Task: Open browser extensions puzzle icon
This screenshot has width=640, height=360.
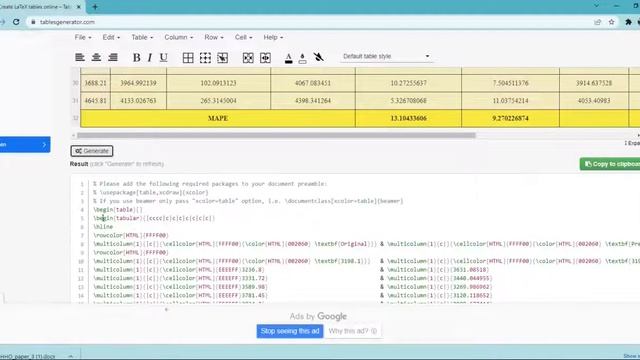Action: click(629, 22)
